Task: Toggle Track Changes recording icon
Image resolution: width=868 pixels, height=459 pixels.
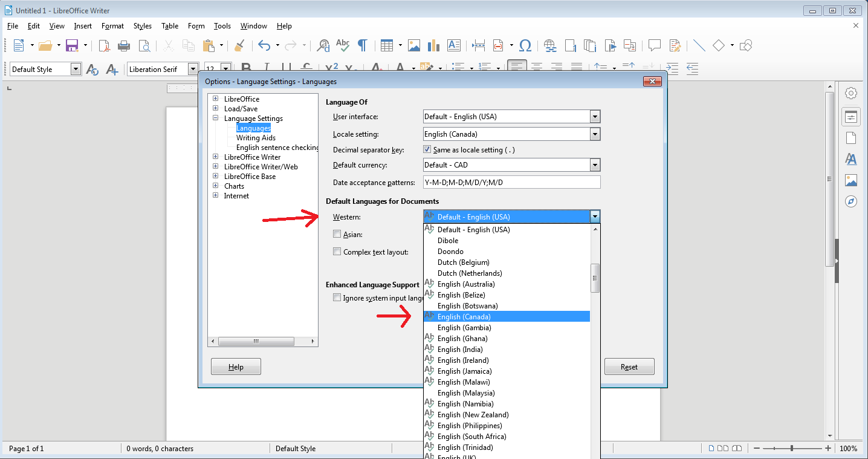Action: click(675, 45)
